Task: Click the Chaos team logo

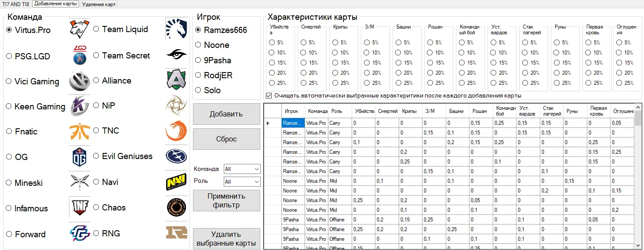Action: (x=176, y=207)
